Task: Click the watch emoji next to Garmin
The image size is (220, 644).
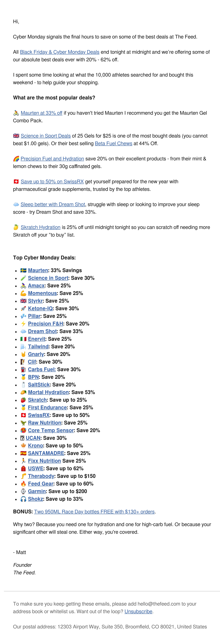Action: (24, 491)
